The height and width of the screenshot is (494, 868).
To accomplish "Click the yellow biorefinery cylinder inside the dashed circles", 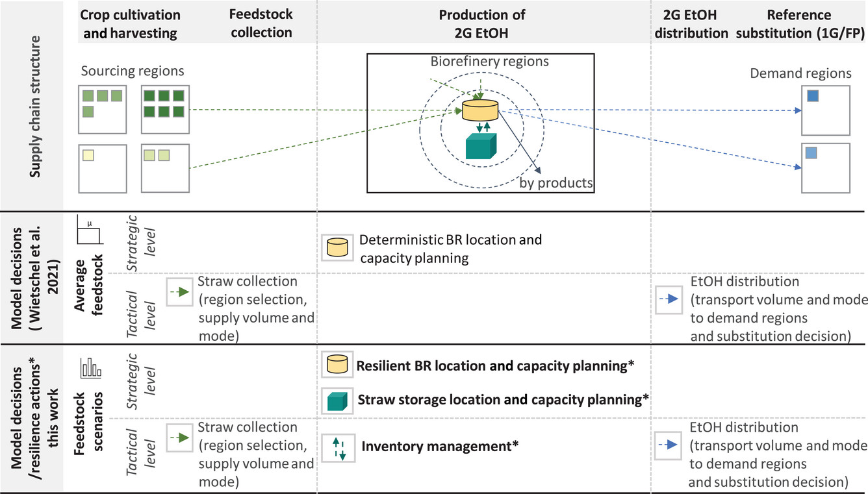I will [480, 110].
